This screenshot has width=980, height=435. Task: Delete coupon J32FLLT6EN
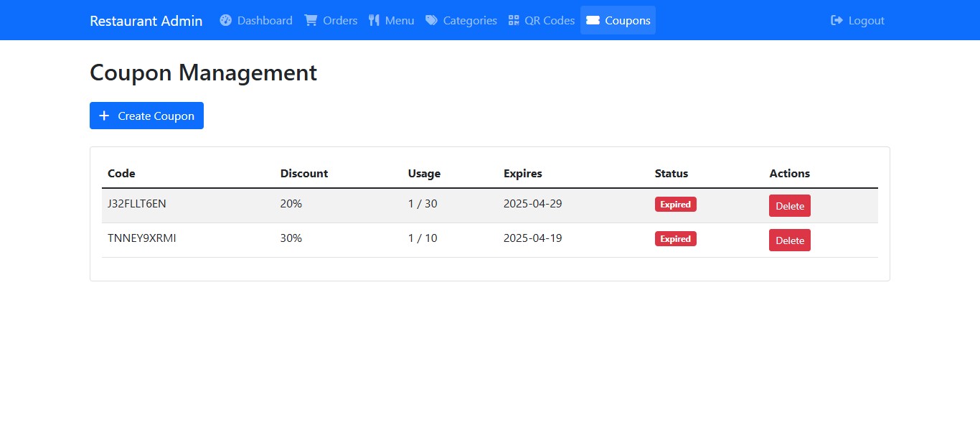click(789, 206)
